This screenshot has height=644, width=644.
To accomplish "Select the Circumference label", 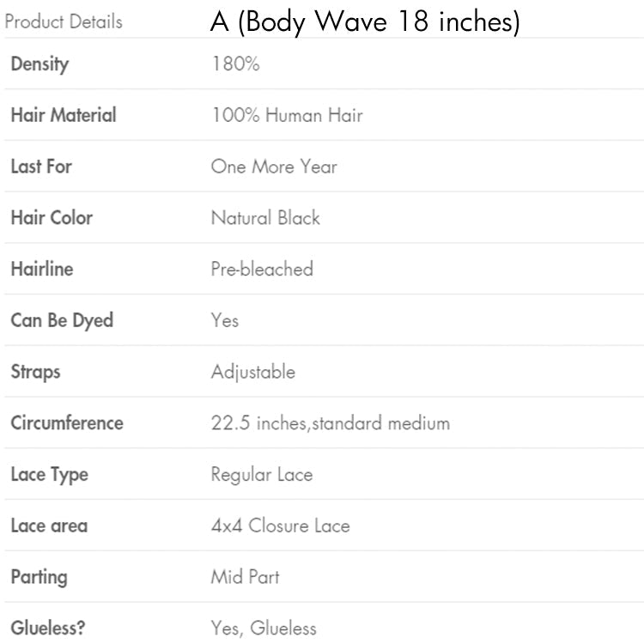I will (67, 422).
